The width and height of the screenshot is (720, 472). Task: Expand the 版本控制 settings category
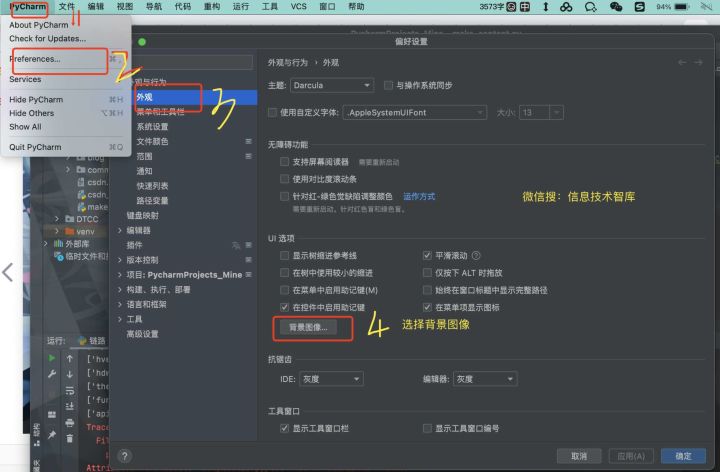pos(120,260)
